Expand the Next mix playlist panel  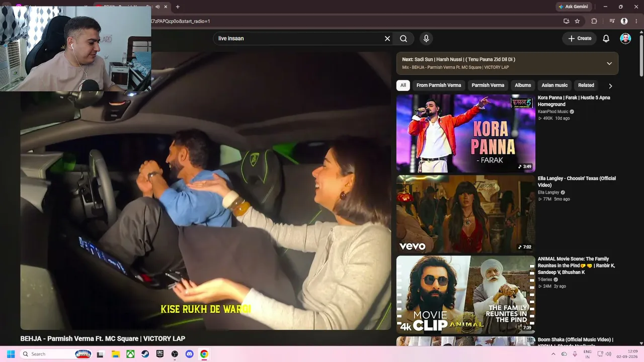[609, 63]
